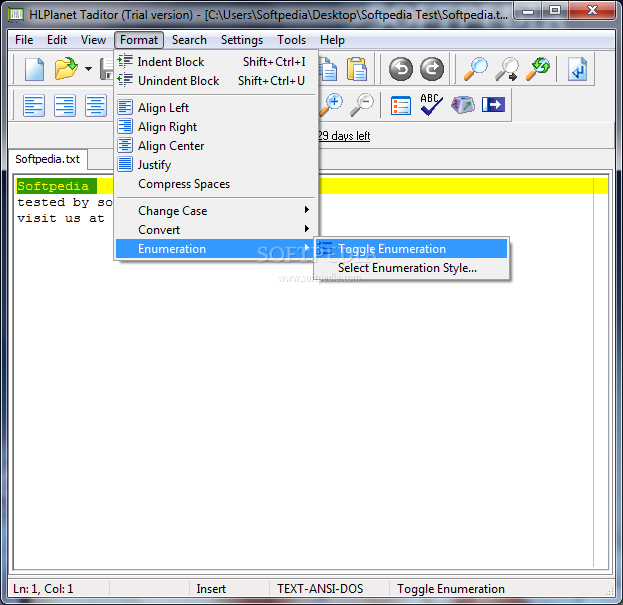
Task: Click the 'visit us at' text line
Action: [61, 218]
